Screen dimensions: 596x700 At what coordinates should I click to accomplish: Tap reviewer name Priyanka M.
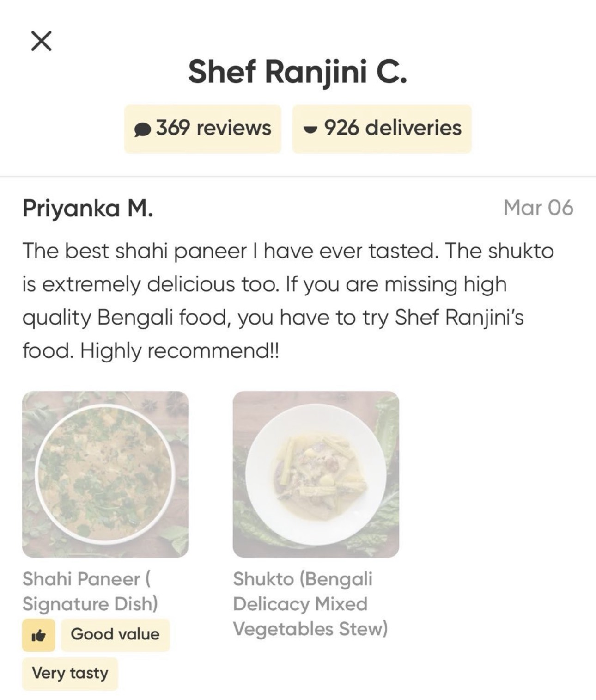pos(88,208)
